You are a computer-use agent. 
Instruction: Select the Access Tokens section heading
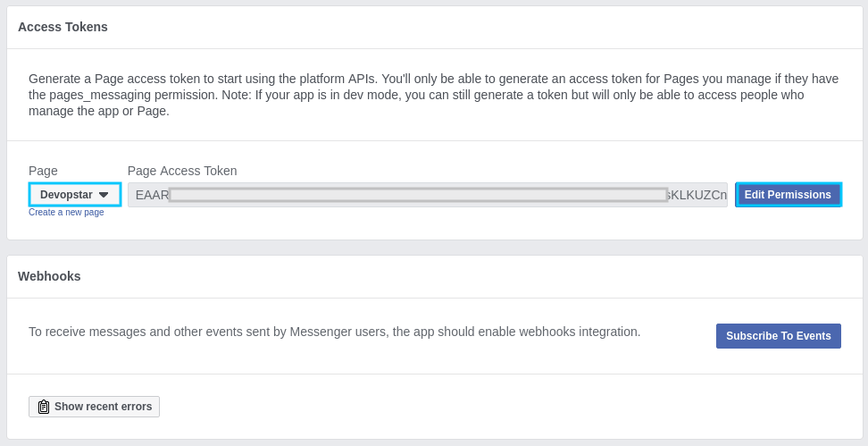63,27
